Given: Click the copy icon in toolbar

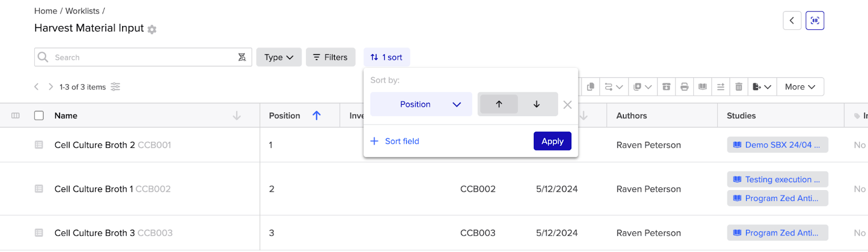Looking at the screenshot, I should [591, 87].
